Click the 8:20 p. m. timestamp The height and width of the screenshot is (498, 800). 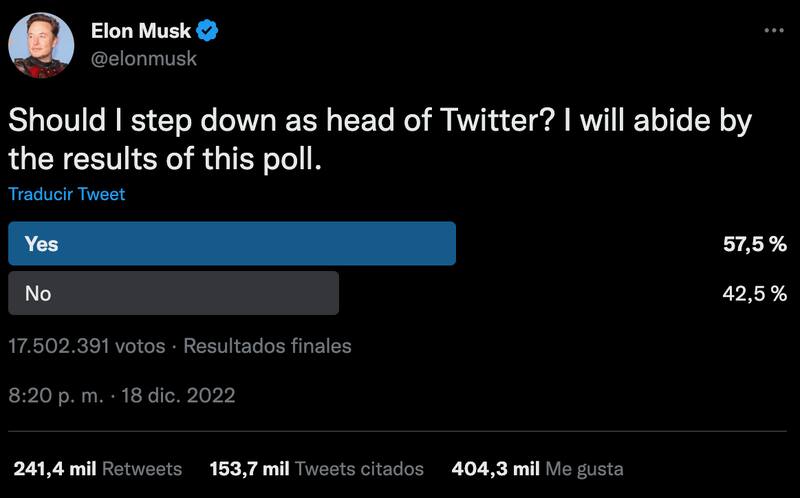click(55, 395)
